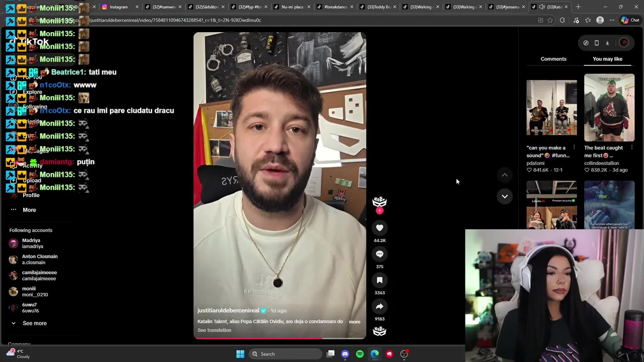
Task: Click the download desktop app icon
Action: pyautogui.click(x=607, y=43)
